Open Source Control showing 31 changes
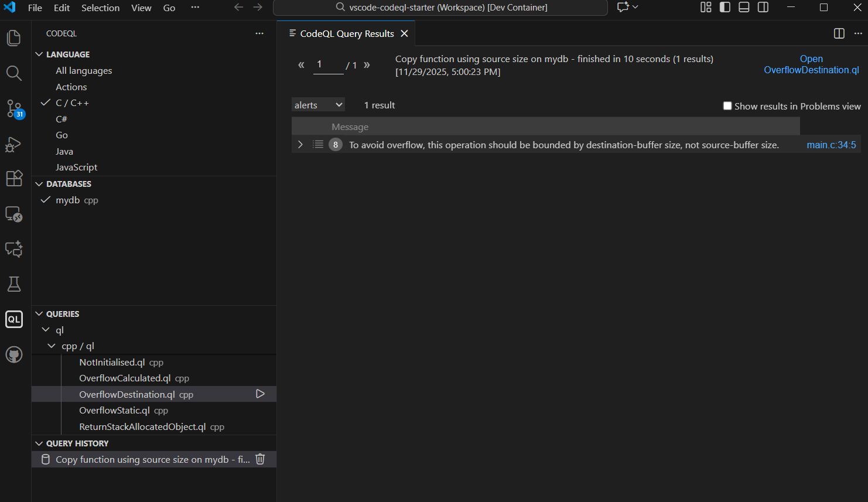Viewport: 868px width, 502px height. click(13, 108)
